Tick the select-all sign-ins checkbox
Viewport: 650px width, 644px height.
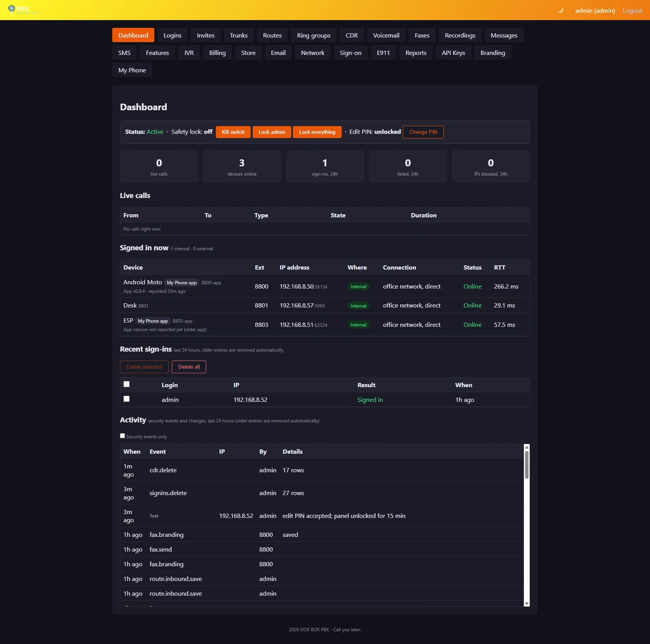(x=127, y=384)
